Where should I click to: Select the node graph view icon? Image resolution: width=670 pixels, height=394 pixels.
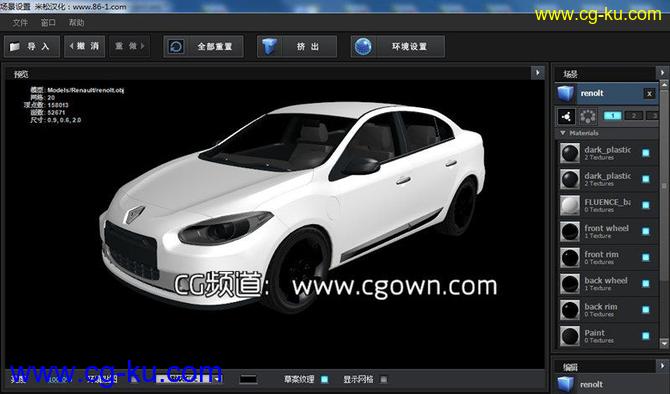566,116
